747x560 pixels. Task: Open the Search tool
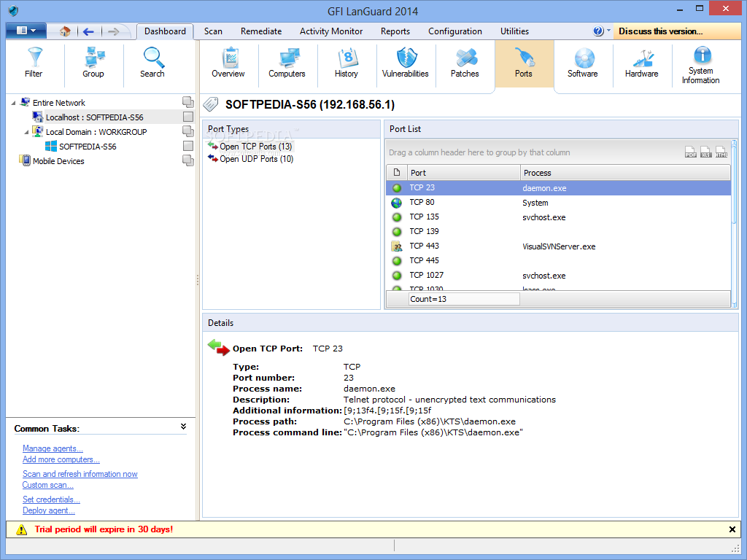[152, 63]
